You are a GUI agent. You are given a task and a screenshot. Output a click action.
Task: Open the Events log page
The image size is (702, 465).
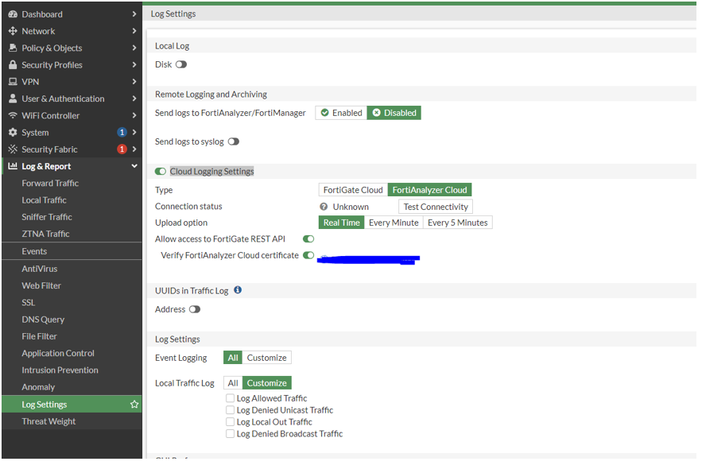pos(34,252)
